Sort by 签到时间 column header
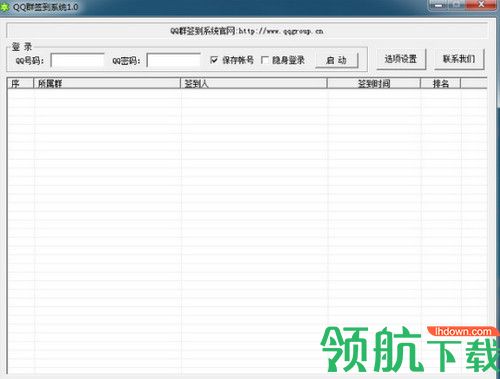 pos(374,83)
